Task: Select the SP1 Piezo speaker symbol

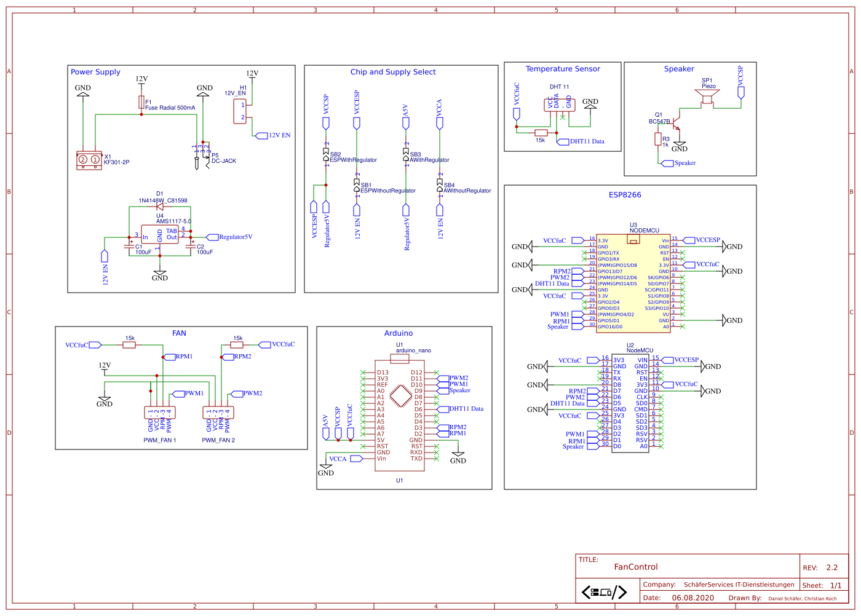Action: pos(707,98)
